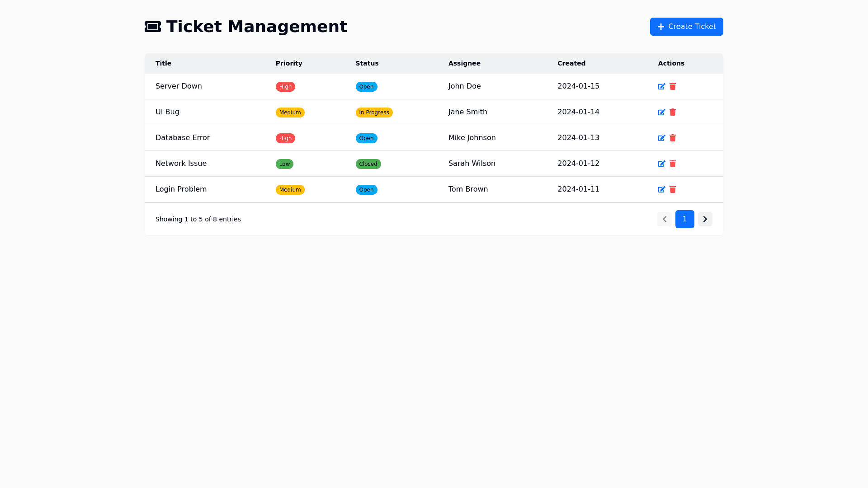
Task: Go to next page with right chevron
Action: (x=705, y=219)
